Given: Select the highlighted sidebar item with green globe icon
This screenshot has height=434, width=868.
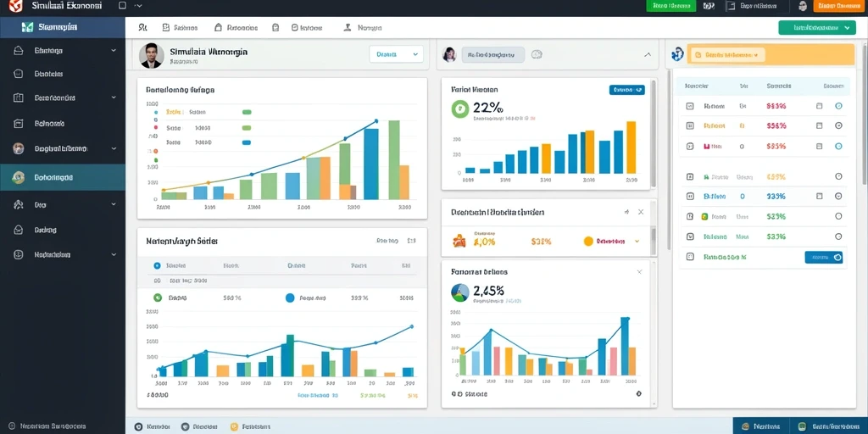Looking at the screenshot, I should point(63,178).
